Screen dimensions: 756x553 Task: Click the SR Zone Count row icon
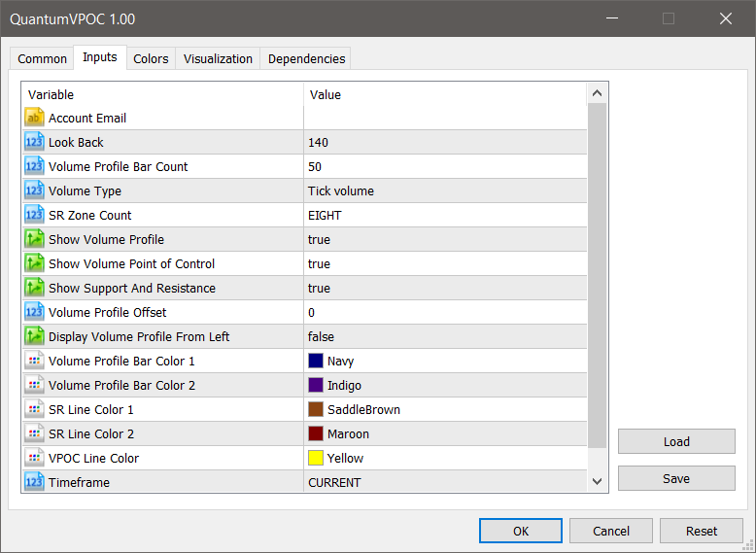(34, 215)
